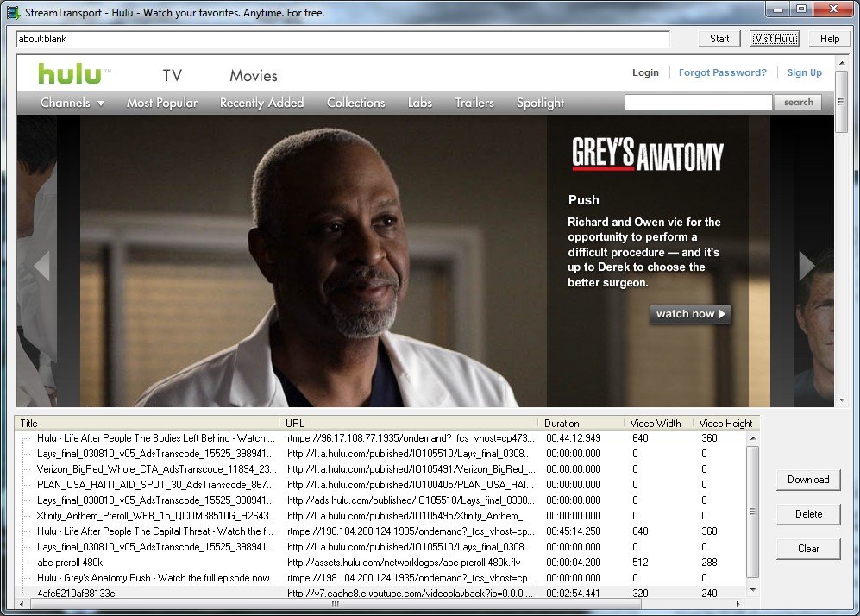Open Trailers page

[x=474, y=103]
